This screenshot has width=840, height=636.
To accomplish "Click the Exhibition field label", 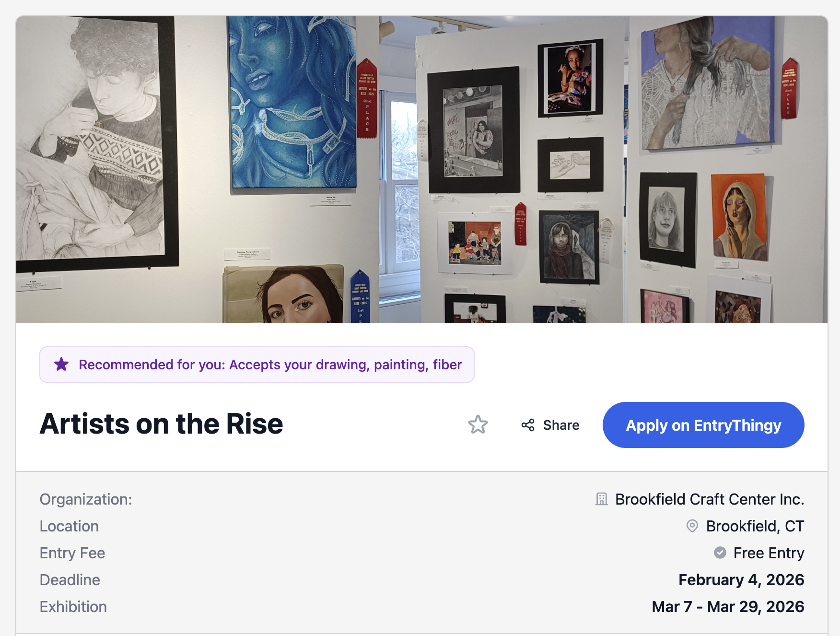I will point(73,607).
